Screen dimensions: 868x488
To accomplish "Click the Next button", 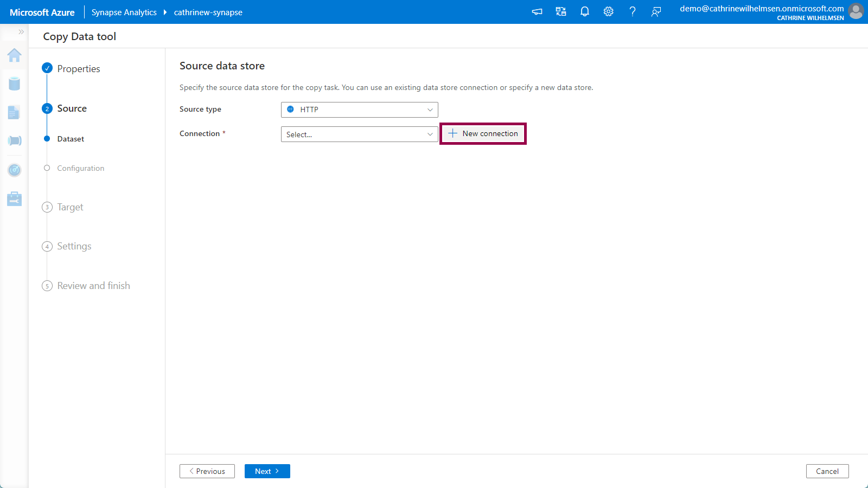I will [x=267, y=471].
